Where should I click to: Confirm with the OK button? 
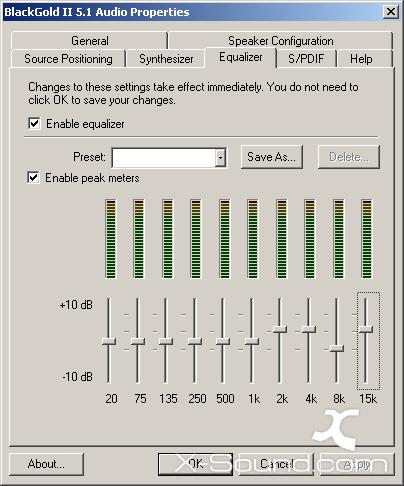point(195,464)
